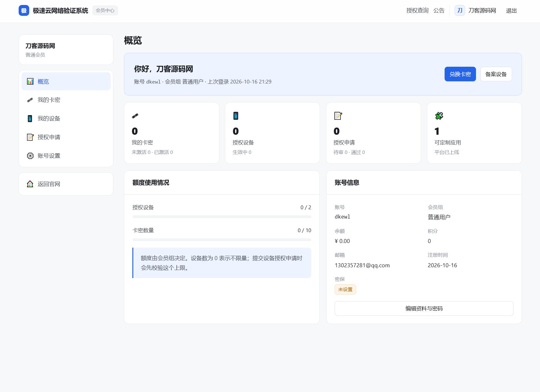Click the phone icon in 授权设备 stat card
540x392 pixels.
pos(236,116)
